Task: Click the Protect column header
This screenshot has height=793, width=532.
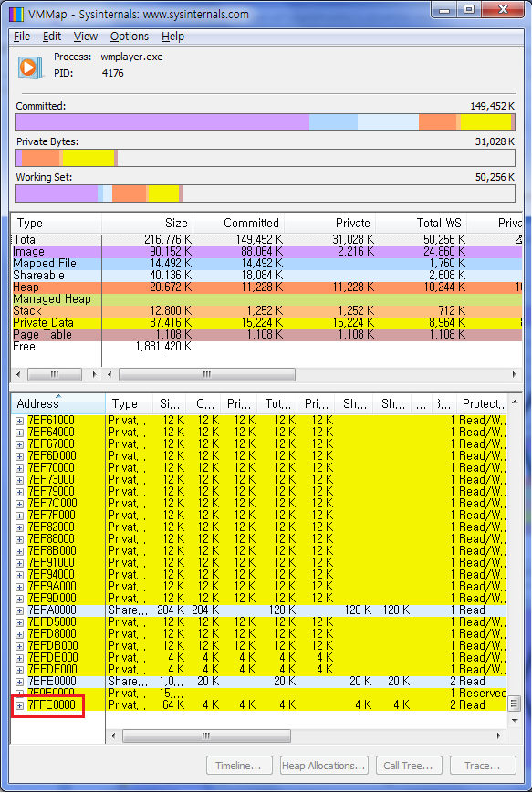Action: pos(482,403)
